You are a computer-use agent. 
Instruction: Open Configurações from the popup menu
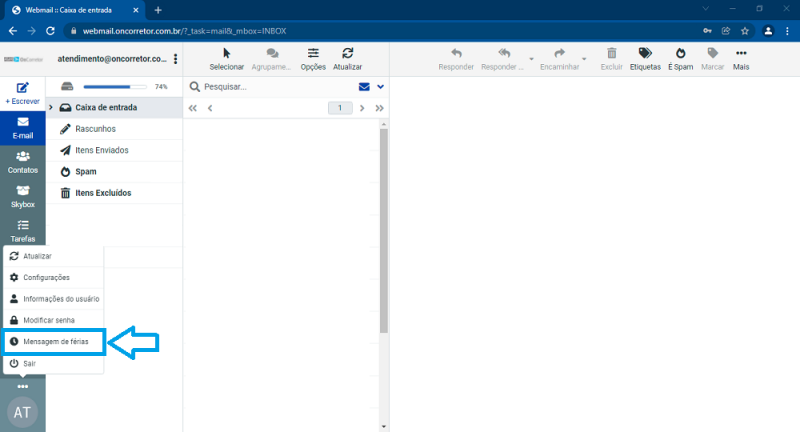pyautogui.click(x=54, y=277)
